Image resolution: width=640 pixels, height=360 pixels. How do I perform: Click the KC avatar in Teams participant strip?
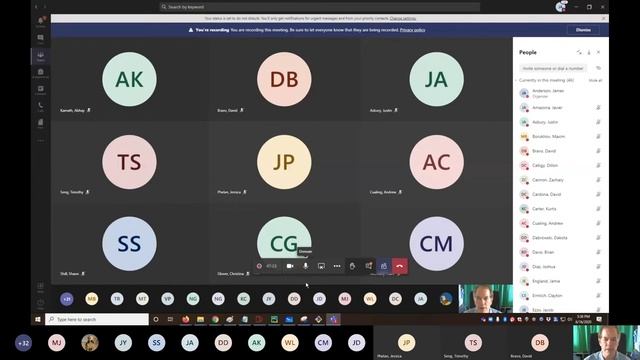point(244,299)
